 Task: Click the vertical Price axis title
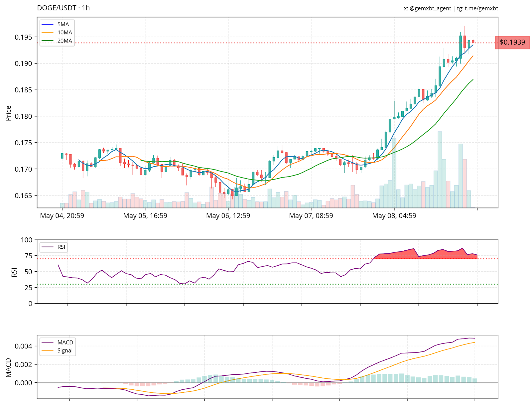[9, 113]
